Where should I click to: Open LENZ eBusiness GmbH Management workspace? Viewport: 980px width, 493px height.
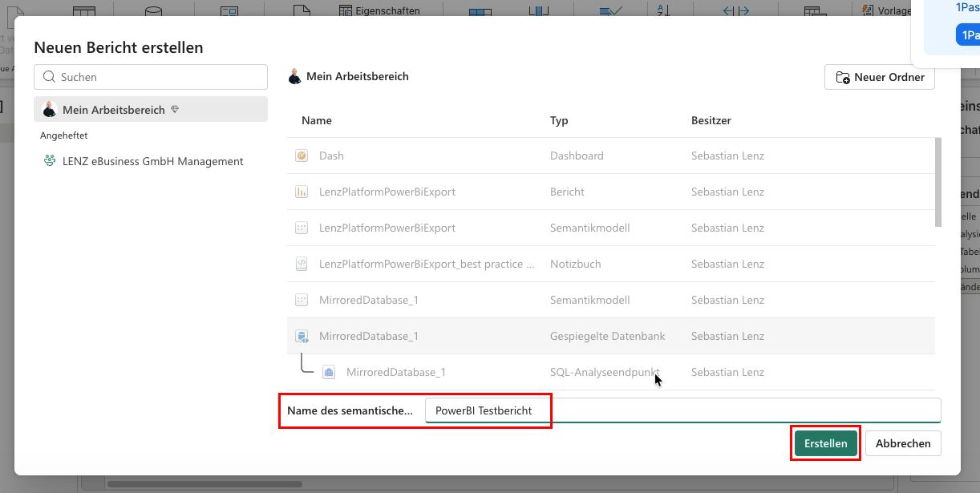coord(151,161)
